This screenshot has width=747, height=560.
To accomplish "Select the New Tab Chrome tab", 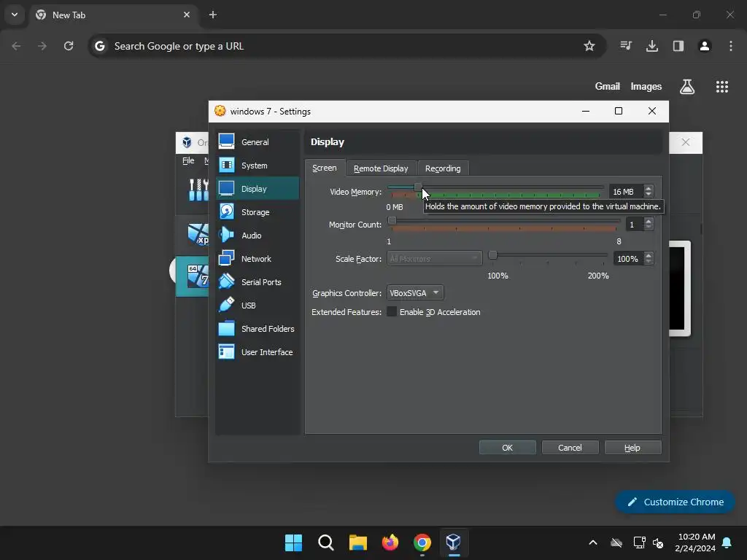I will pos(112,15).
